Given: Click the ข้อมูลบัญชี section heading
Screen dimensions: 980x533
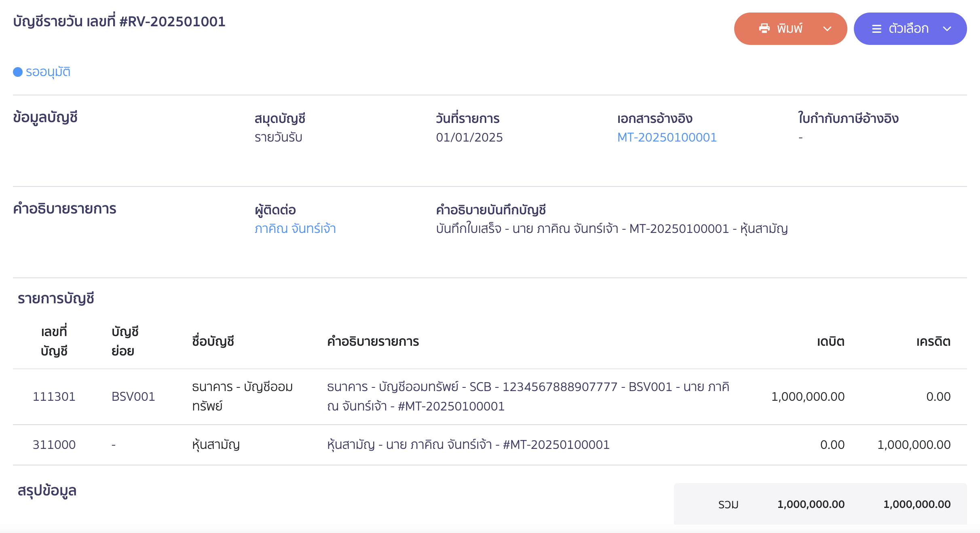Looking at the screenshot, I should pos(45,118).
